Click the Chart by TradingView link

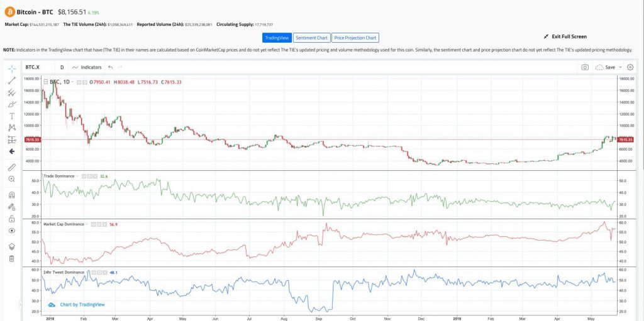(82, 304)
